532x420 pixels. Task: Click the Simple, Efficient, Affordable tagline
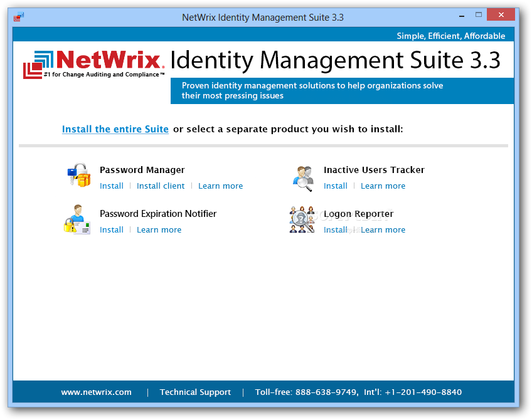pos(451,36)
